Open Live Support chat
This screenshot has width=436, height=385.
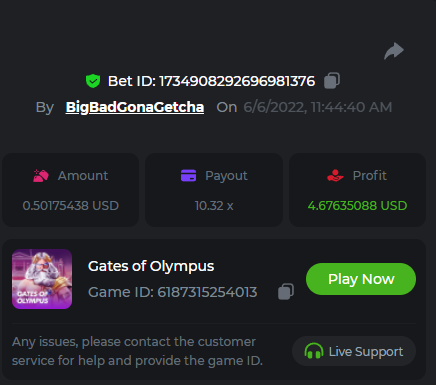pyautogui.click(x=354, y=351)
